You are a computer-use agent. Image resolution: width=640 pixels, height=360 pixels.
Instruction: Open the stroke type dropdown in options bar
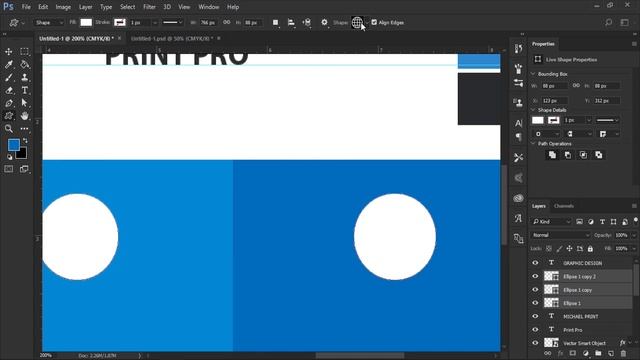point(172,22)
